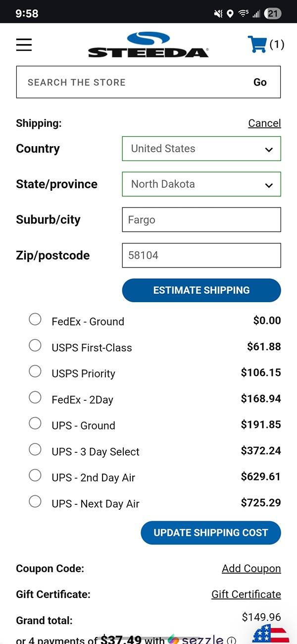Tap the Wi-Fi status icon

pos(243,14)
